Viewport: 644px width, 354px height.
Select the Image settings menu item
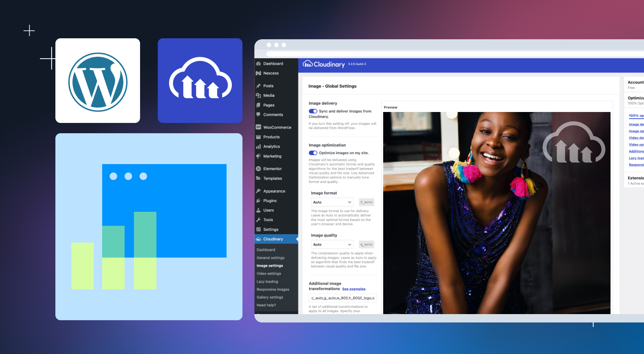click(270, 265)
